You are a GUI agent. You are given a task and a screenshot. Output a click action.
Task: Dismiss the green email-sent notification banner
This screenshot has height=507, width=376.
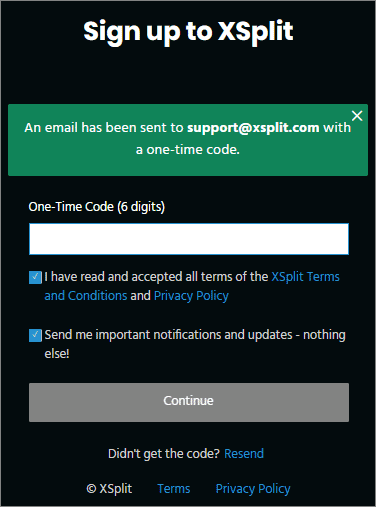[x=357, y=116]
